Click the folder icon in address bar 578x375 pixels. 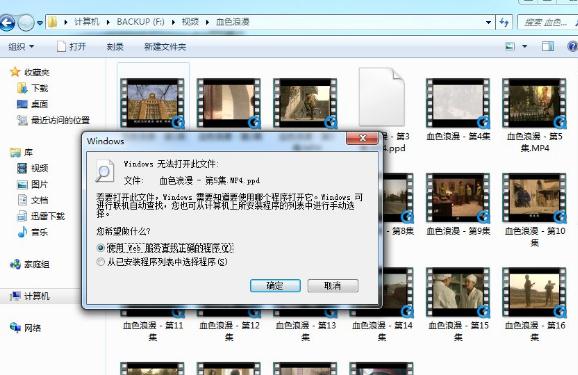52,22
